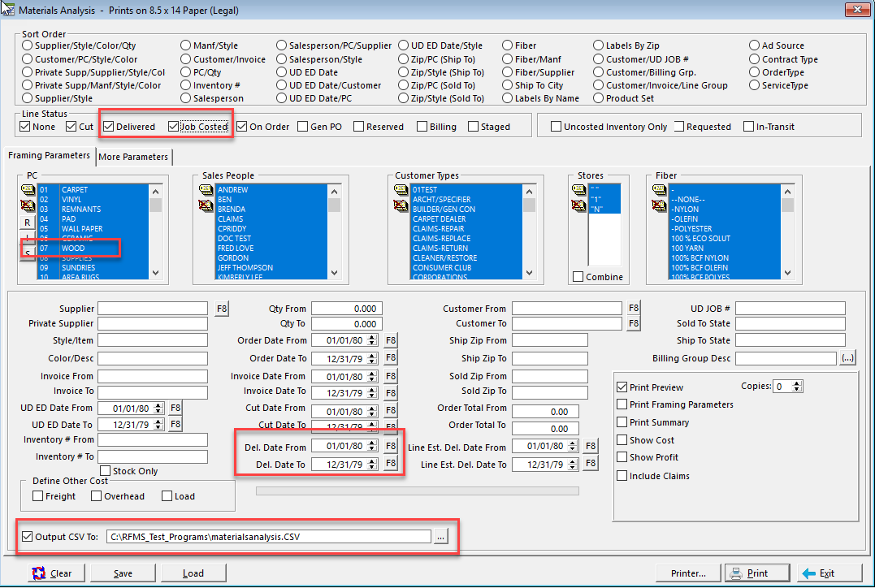The width and height of the screenshot is (875, 588).
Task: Click the Load button
Action: point(193,573)
